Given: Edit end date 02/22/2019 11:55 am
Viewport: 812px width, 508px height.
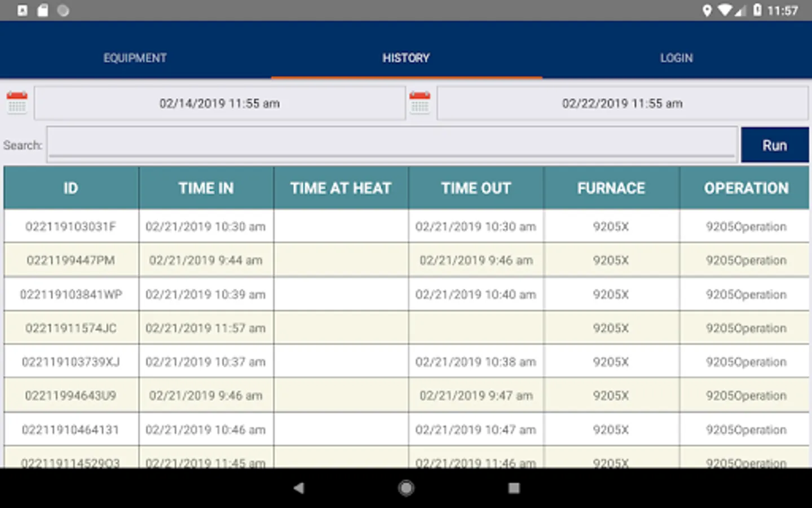Looking at the screenshot, I should [623, 103].
